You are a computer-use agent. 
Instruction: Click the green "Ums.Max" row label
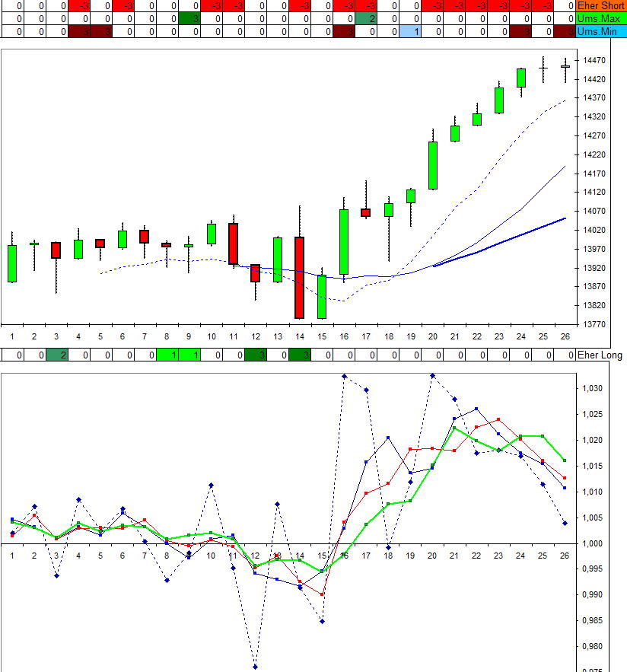point(600,18)
